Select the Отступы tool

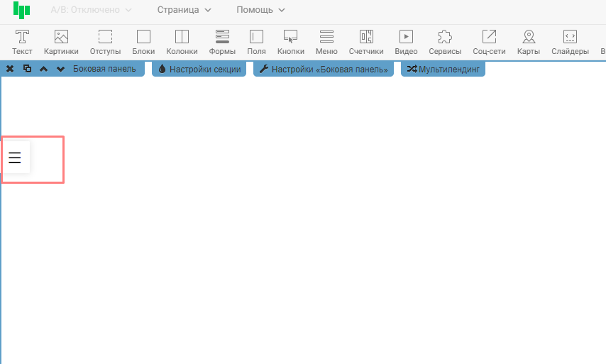click(x=105, y=42)
